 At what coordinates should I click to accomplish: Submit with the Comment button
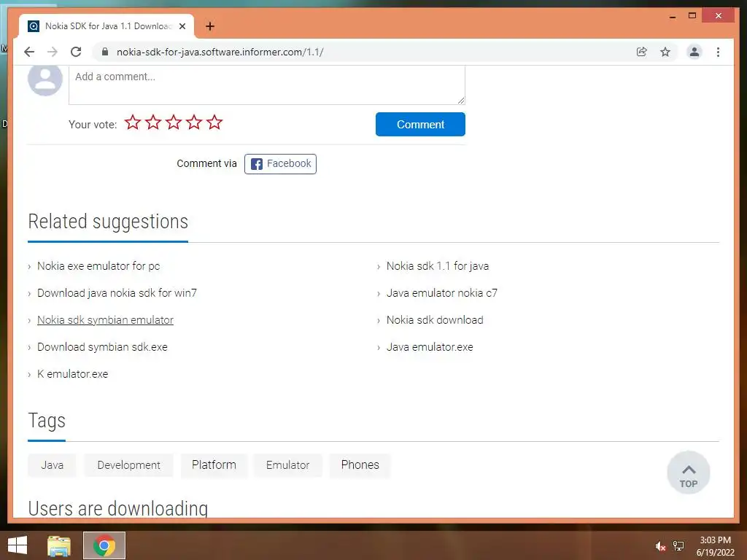click(x=420, y=124)
